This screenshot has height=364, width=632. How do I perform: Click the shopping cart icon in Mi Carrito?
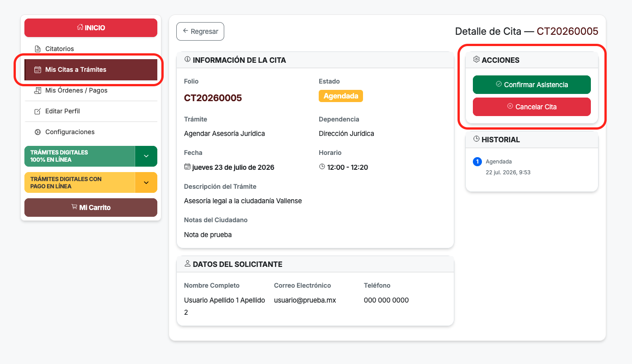point(74,207)
